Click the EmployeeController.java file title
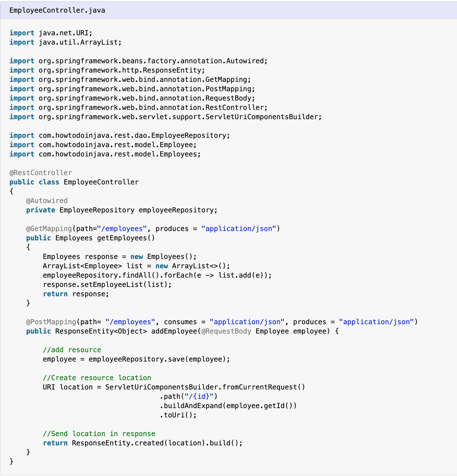 pyautogui.click(x=57, y=10)
